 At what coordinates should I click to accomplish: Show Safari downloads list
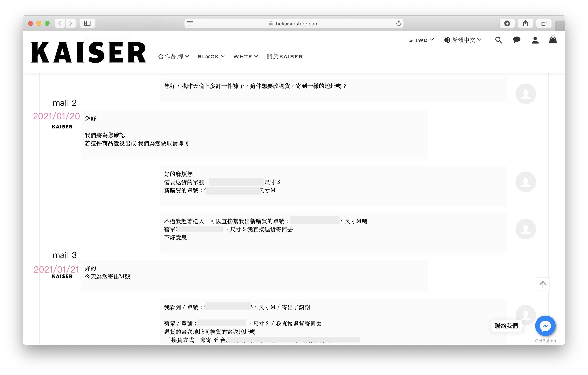click(507, 24)
